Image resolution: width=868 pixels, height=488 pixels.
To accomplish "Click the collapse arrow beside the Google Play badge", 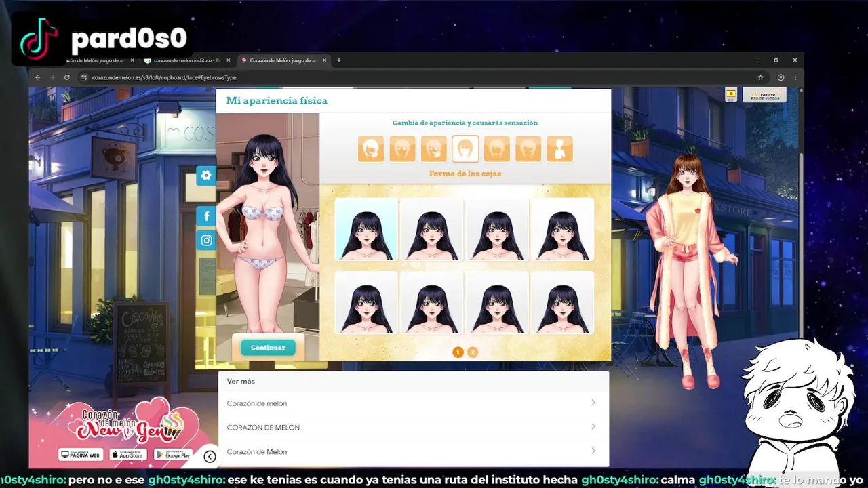I will [x=210, y=457].
